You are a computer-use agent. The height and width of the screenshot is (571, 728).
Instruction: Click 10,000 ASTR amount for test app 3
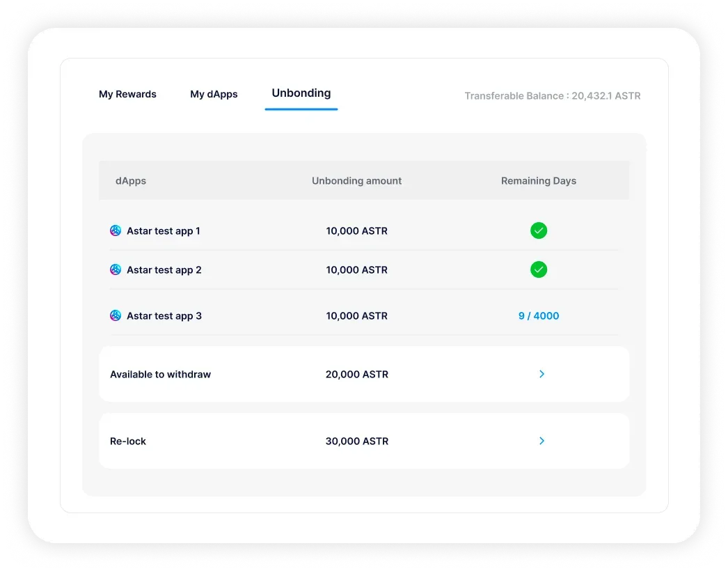pyautogui.click(x=356, y=316)
